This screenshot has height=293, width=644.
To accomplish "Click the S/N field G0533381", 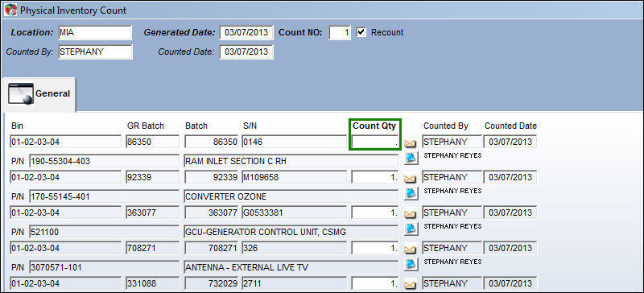I will pyautogui.click(x=294, y=213).
